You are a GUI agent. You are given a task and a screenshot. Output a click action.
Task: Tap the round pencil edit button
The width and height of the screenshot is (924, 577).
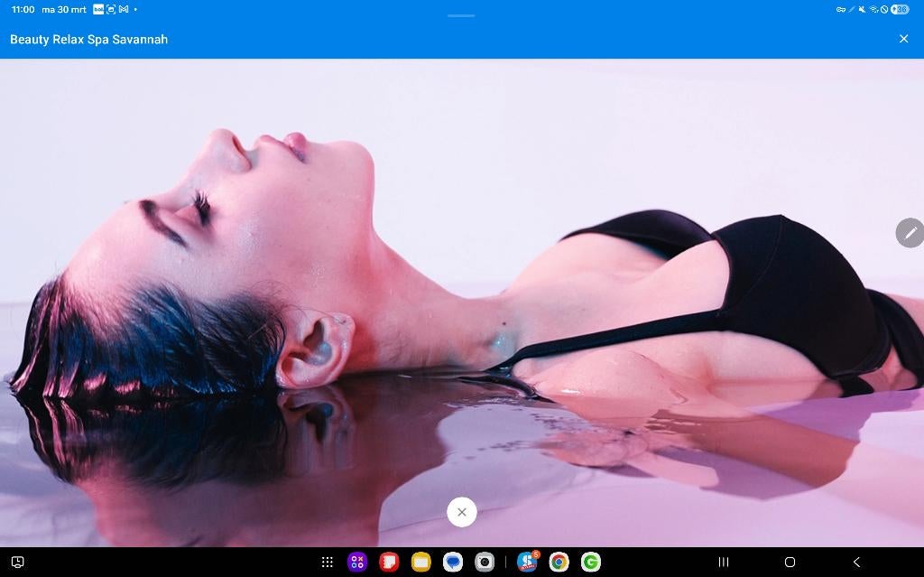point(910,233)
